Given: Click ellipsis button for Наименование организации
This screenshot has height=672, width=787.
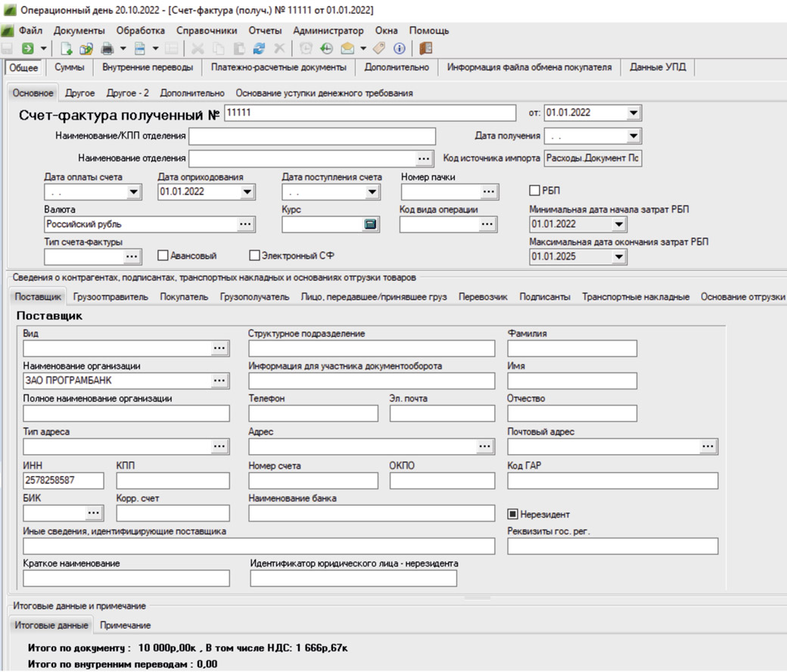Looking at the screenshot, I should click(x=219, y=381).
